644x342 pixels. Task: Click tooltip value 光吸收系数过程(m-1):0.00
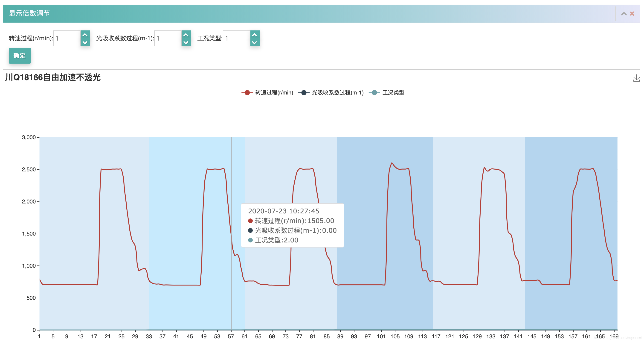tap(292, 230)
